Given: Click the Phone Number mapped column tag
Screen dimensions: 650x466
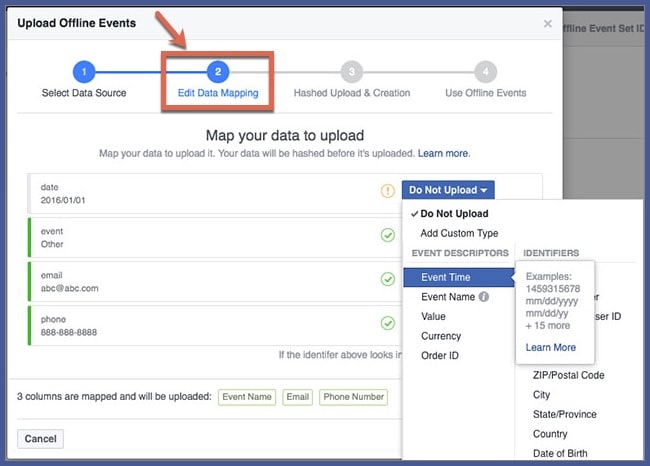Looking at the screenshot, I should (354, 397).
